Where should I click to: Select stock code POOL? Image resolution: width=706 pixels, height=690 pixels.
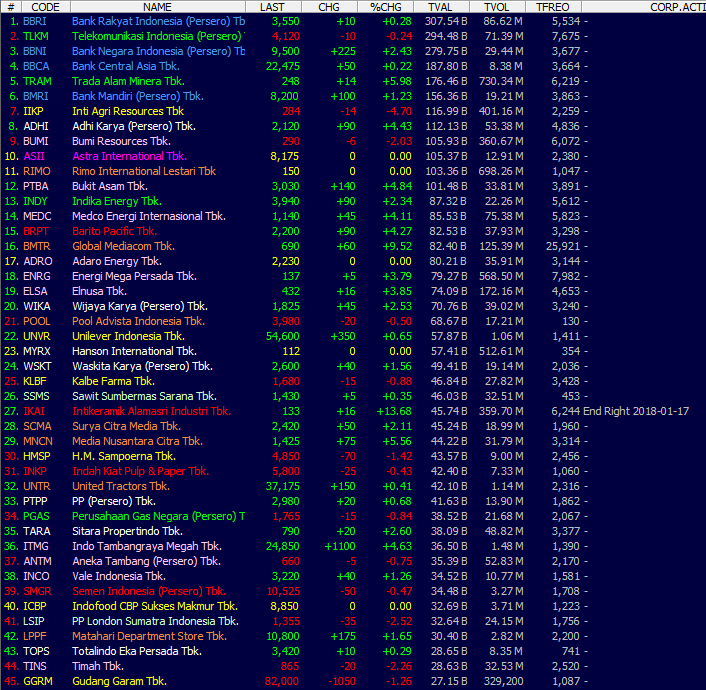click(x=37, y=321)
